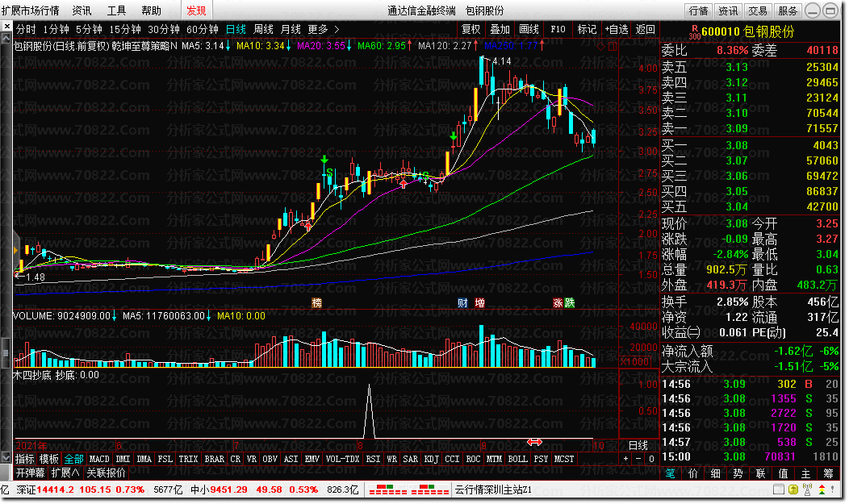Open the 资讯 menu in menu bar
This screenshot has height=504, width=849.
click(82, 10)
